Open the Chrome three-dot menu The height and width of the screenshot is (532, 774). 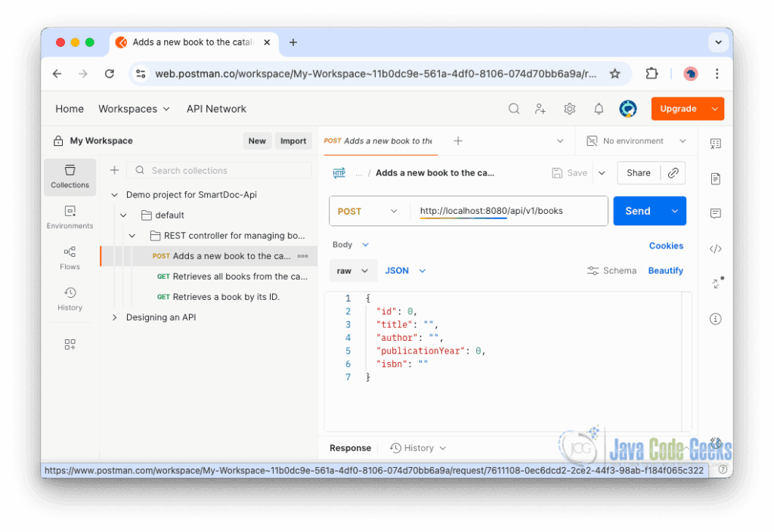pos(717,73)
